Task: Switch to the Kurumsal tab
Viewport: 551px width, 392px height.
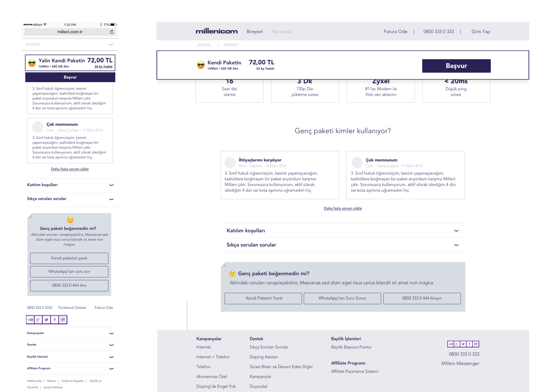Action: click(282, 32)
